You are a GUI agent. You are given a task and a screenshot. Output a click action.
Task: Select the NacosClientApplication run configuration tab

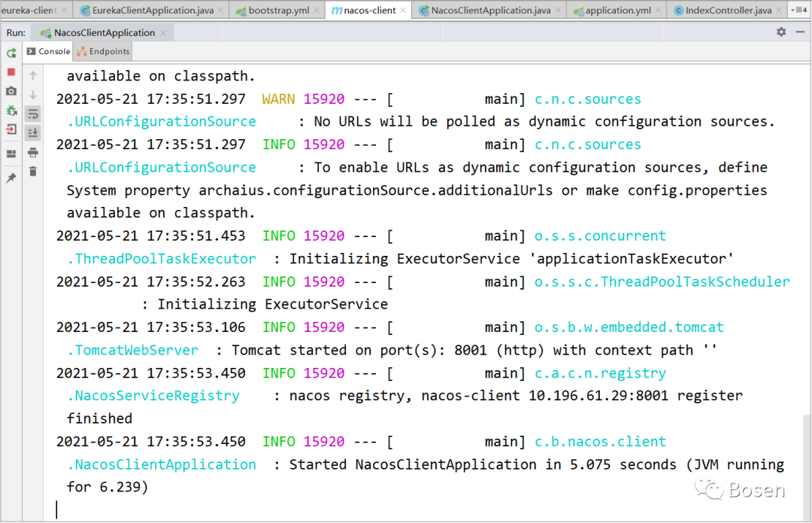coord(104,32)
